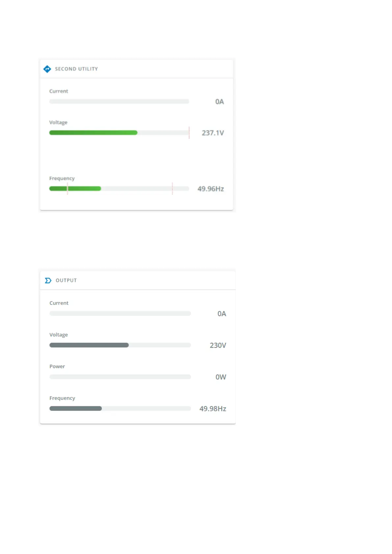
Task: Click the 230V output voltage value
Action: click(218, 345)
